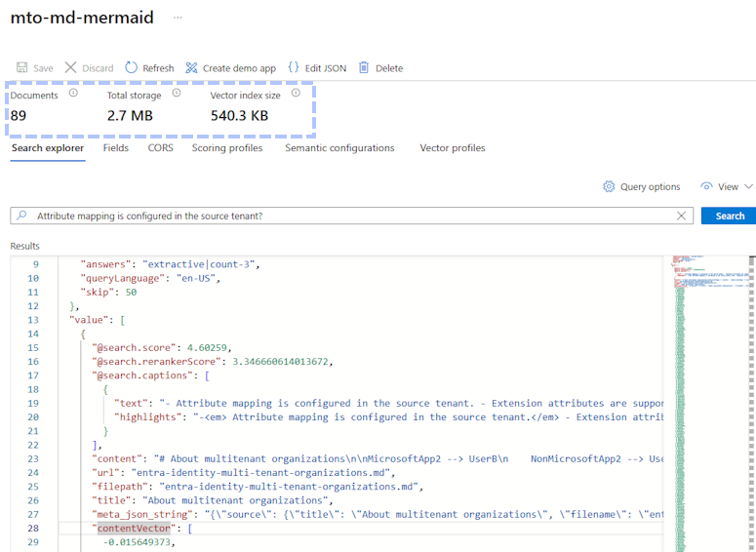Viewport: 756px width, 552px height.
Task: Click the Create demo app icon
Action: (x=192, y=68)
